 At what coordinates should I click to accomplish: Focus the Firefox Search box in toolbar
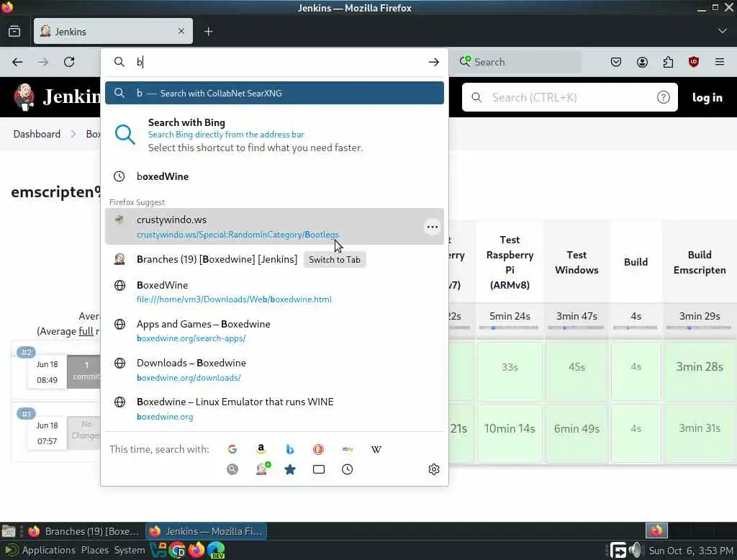[x=517, y=62]
